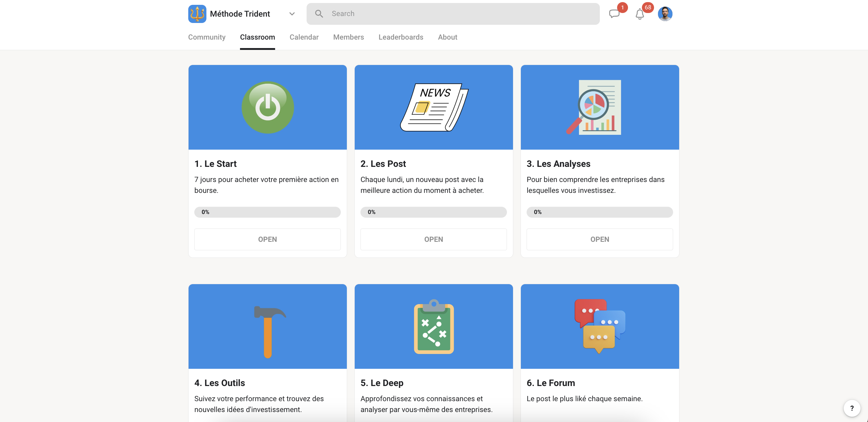Click Le Start 0% progress bar

pyautogui.click(x=268, y=212)
